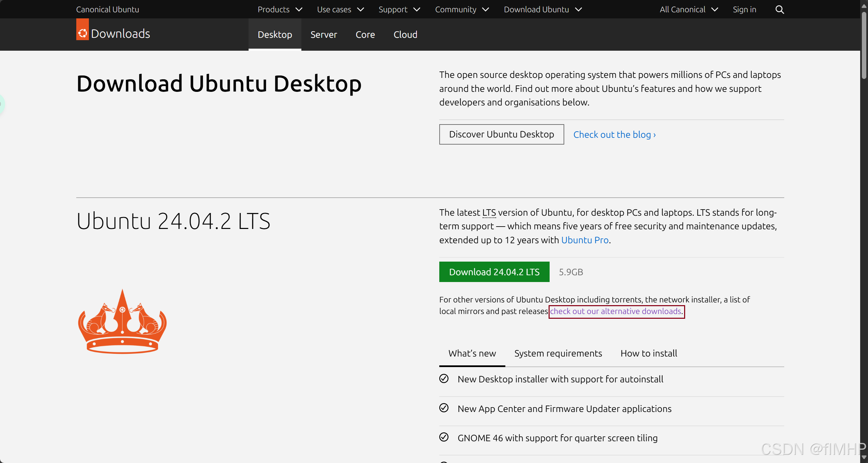Click the search magnifier icon
The height and width of the screenshot is (463, 868).
[779, 10]
